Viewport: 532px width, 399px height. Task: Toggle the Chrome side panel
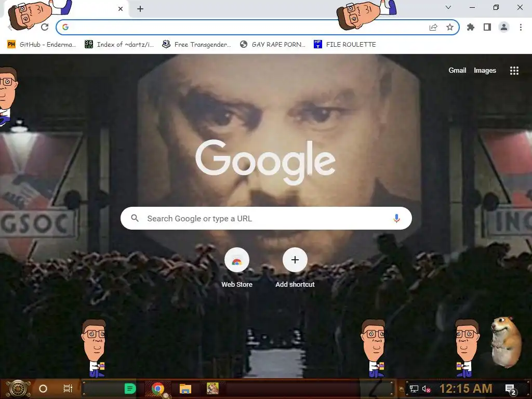tap(487, 27)
